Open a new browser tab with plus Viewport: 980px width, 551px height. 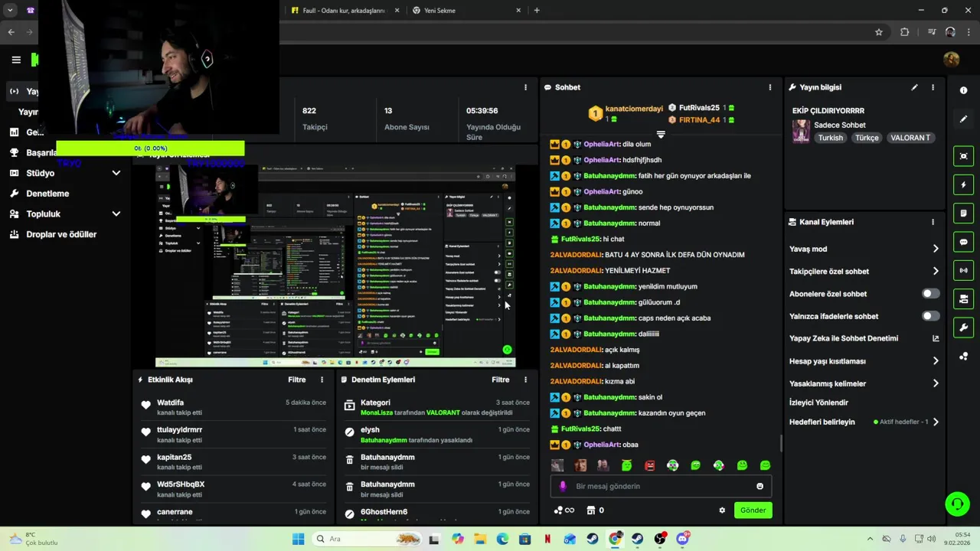pyautogui.click(x=537, y=11)
